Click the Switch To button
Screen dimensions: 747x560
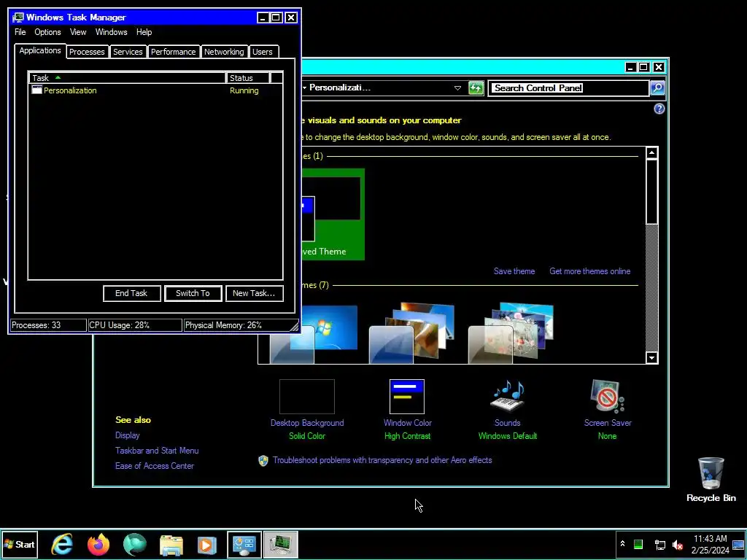click(x=193, y=293)
